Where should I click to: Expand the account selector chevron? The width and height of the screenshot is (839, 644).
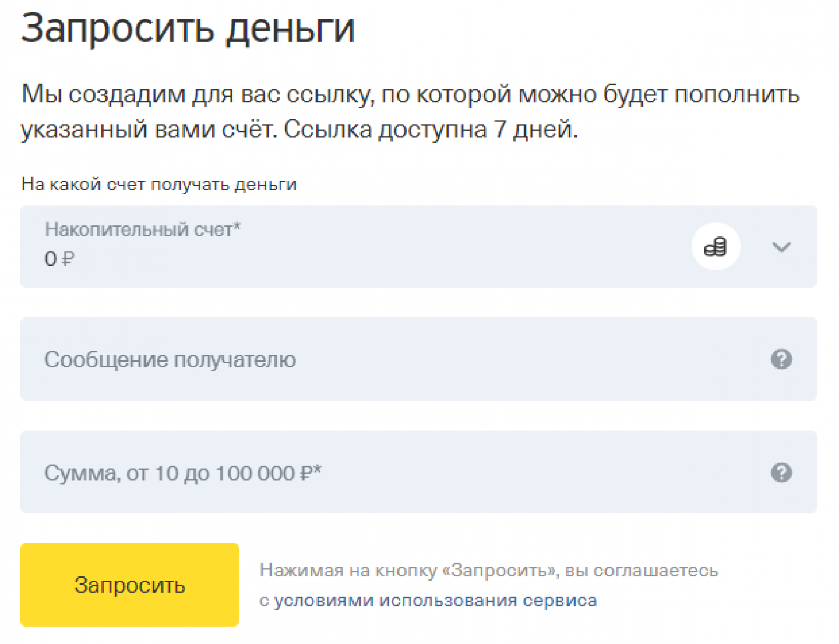(x=781, y=247)
